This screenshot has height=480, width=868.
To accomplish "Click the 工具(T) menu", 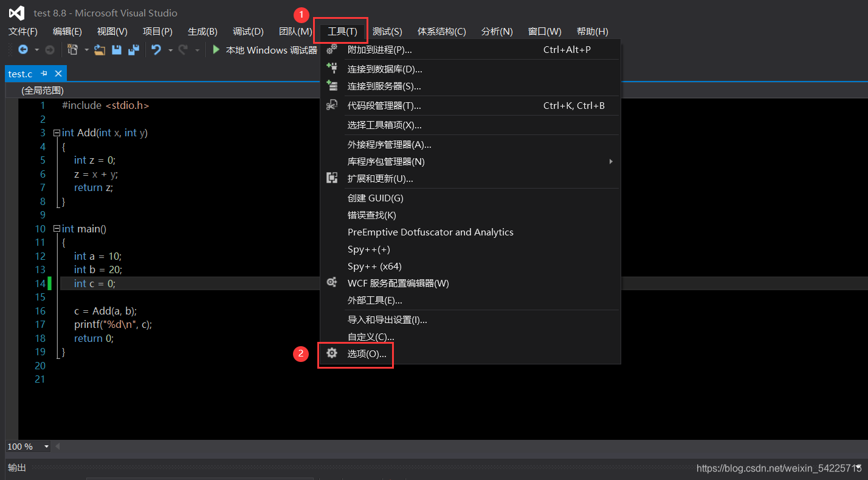I will (x=342, y=32).
